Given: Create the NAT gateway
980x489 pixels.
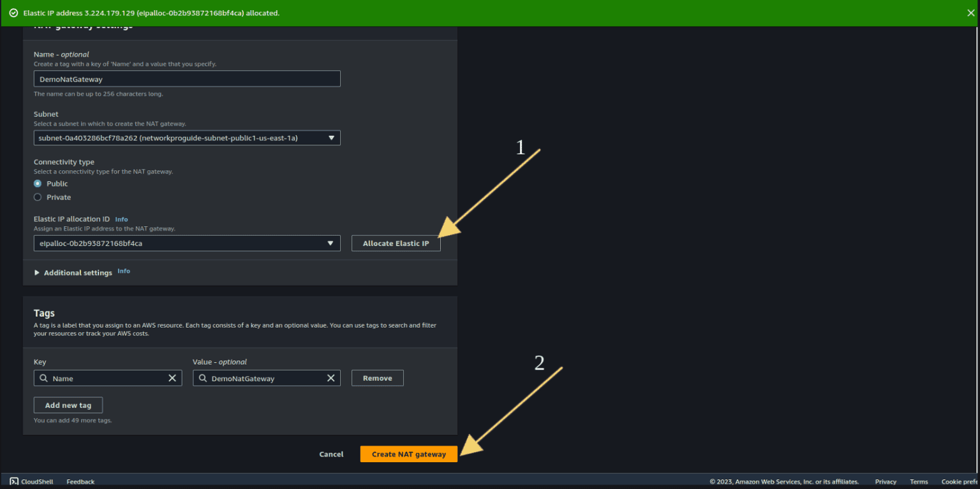Looking at the screenshot, I should pyautogui.click(x=408, y=454).
